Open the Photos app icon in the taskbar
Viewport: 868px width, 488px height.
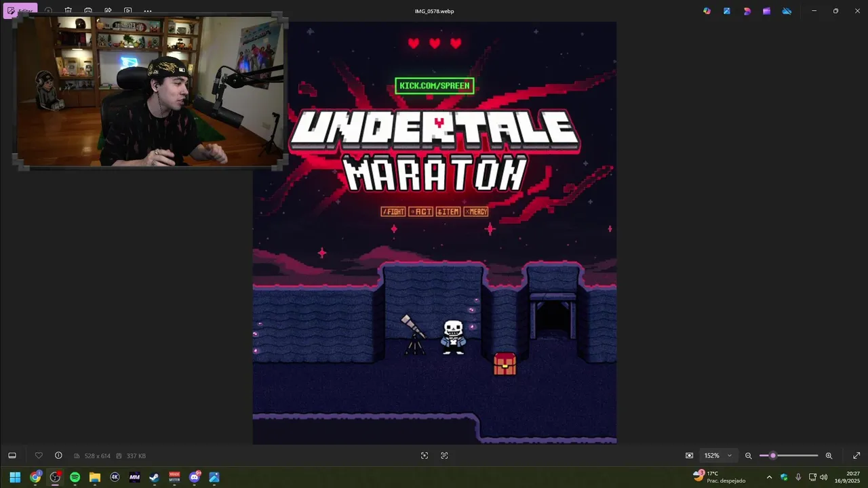[214, 477]
